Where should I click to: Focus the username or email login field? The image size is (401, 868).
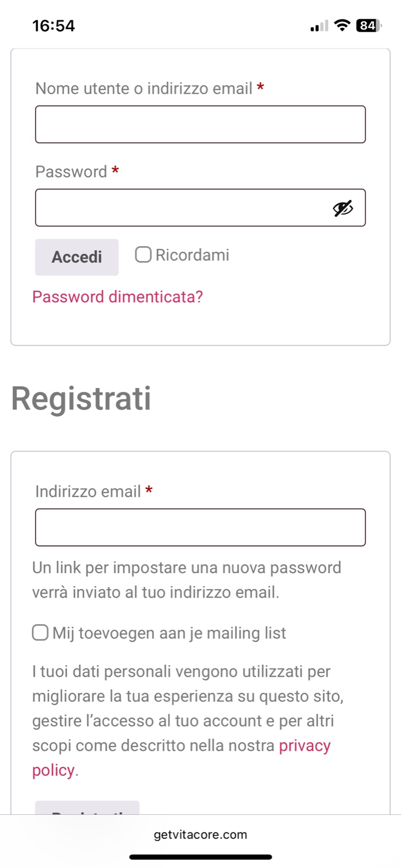200,124
